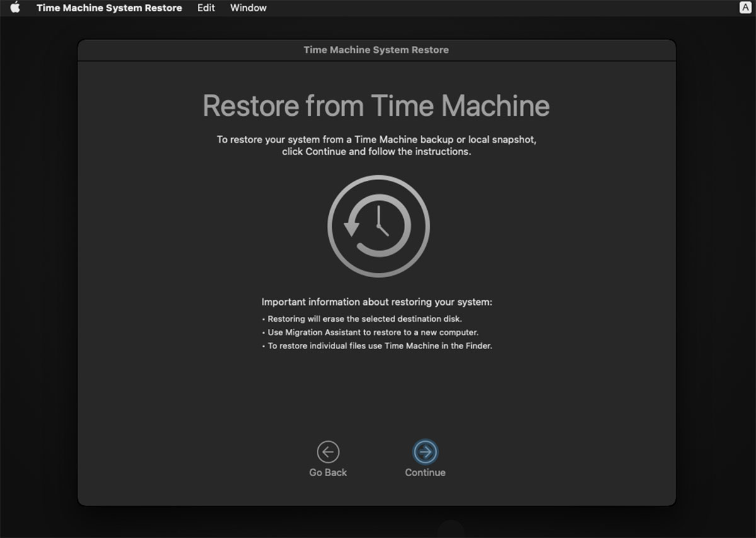Click the window title 'Time Machine System Restore'
Image resolution: width=756 pixels, height=538 pixels.
click(376, 50)
